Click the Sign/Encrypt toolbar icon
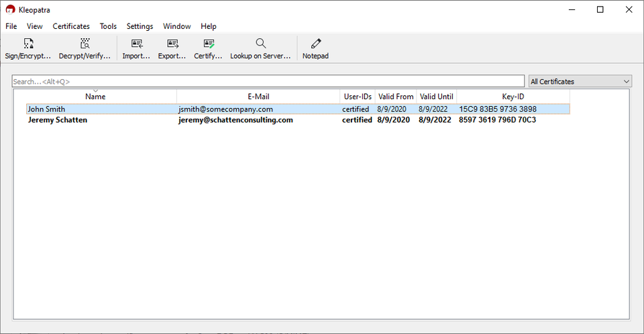The image size is (644, 334). click(28, 44)
